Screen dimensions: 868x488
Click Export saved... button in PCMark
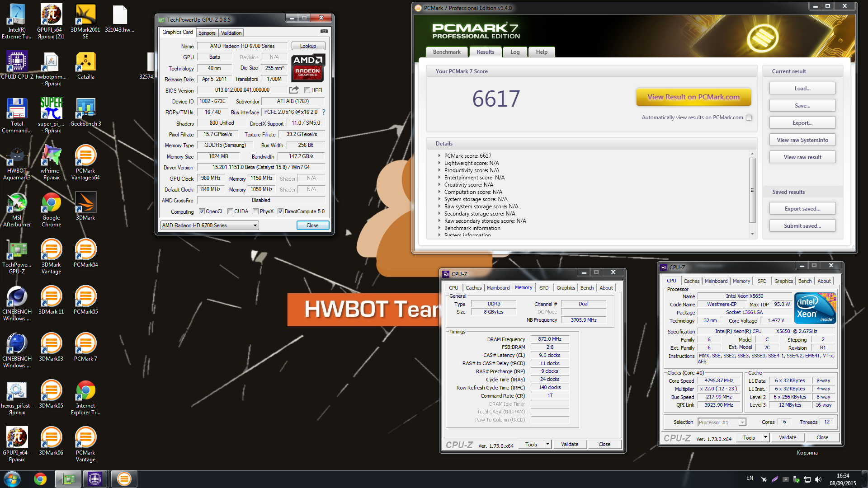click(802, 209)
